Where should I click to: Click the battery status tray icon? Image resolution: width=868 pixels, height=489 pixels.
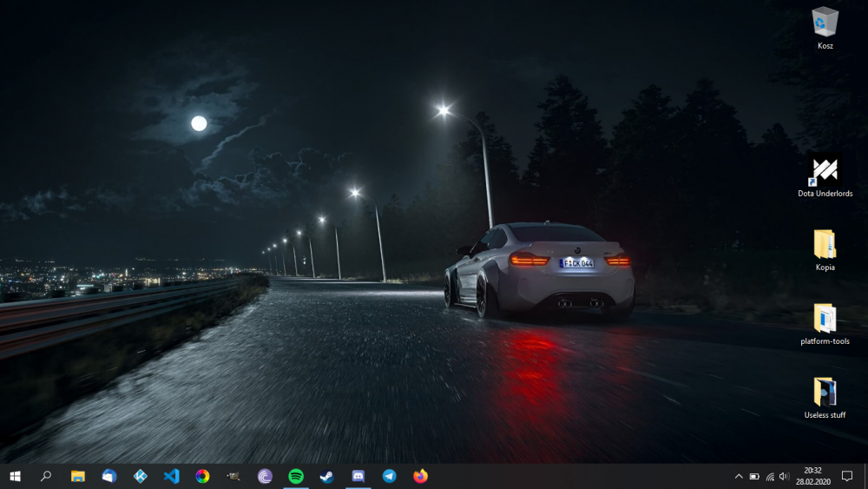point(754,476)
